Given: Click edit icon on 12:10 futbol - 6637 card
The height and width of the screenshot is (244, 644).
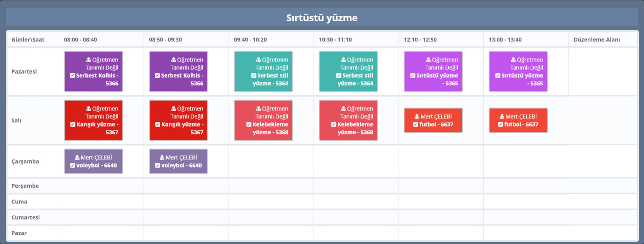Looking at the screenshot, I should 416,125.
